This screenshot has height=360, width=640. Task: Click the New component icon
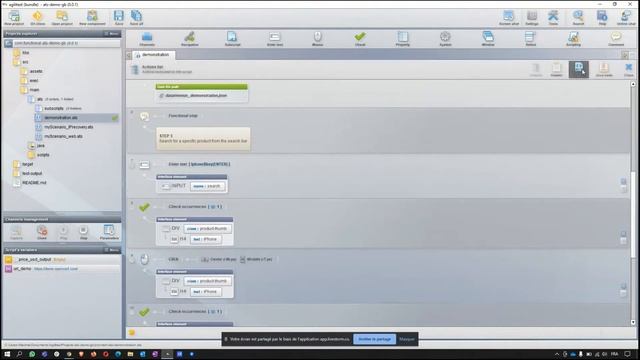pyautogui.click(x=92, y=18)
